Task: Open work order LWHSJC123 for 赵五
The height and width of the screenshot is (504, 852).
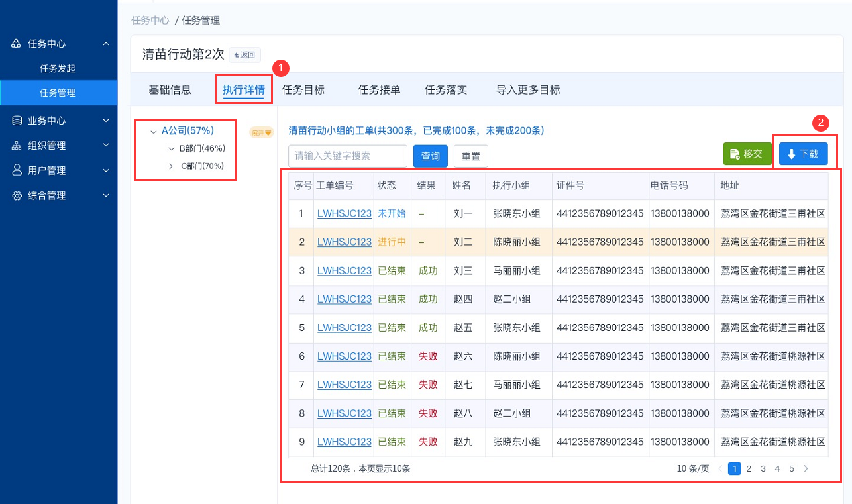Action: [345, 328]
